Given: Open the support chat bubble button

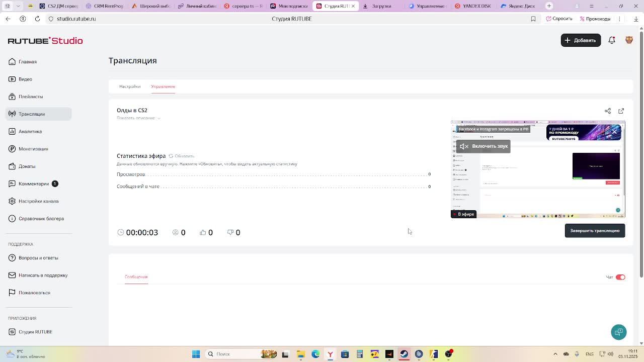Looking at the screenshot, I should pyautogui.click(x=619, y=332).
